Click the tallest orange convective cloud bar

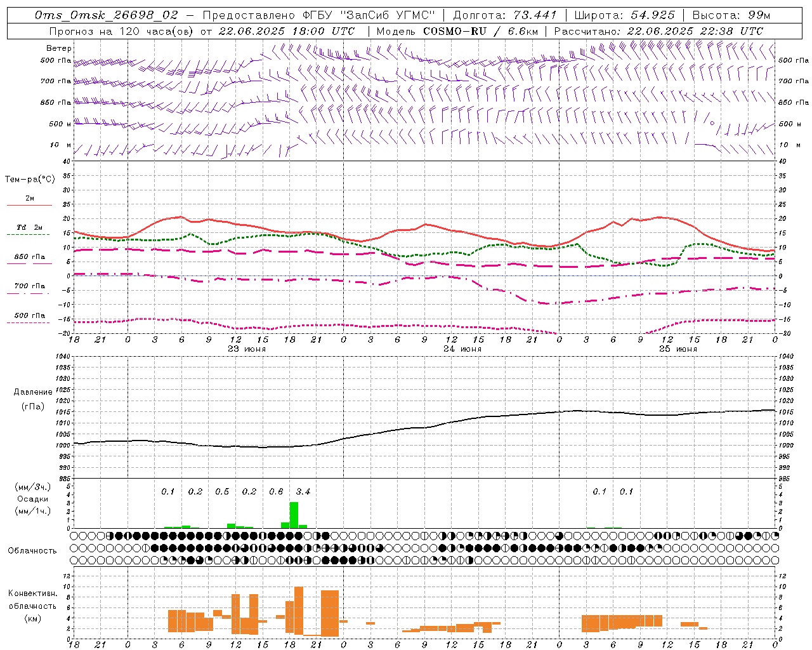tap(299, 611)
